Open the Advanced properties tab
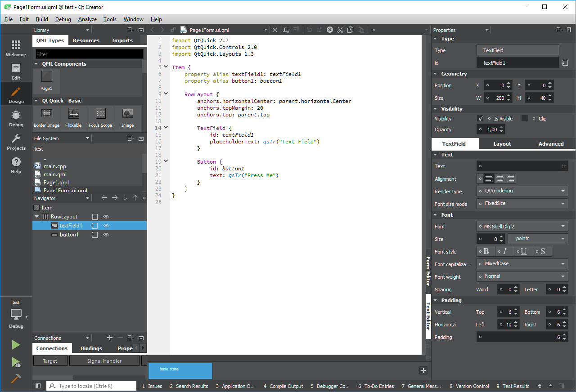576x392 pixels. pyautogui.click(x=551, y=144)
